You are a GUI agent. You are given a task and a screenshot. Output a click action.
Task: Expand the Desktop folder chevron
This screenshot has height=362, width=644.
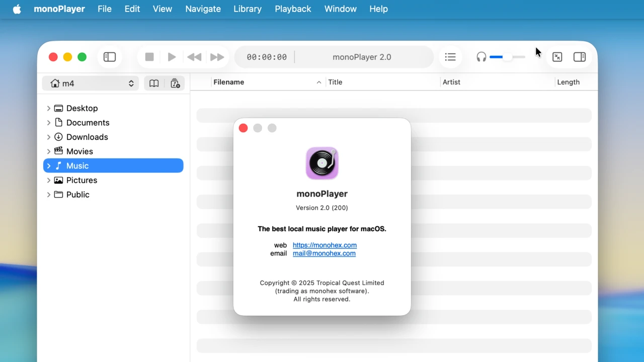pyautogui.click(x=49, y=108)
